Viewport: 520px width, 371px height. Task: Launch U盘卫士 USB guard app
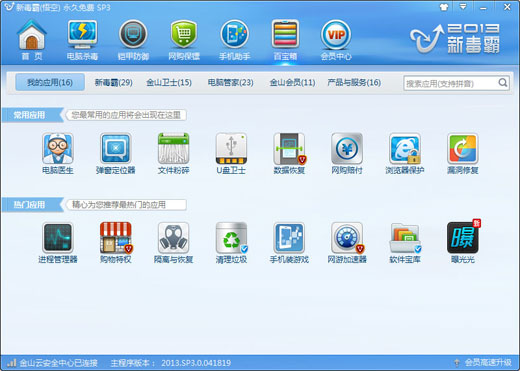[231, 154]
